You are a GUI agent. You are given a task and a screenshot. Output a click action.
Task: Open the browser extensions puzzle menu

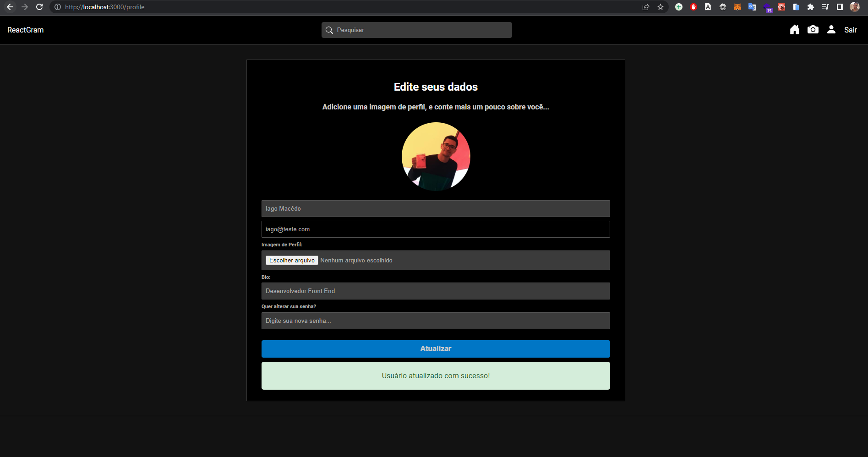pyautogui.click(x=810, y=7)
